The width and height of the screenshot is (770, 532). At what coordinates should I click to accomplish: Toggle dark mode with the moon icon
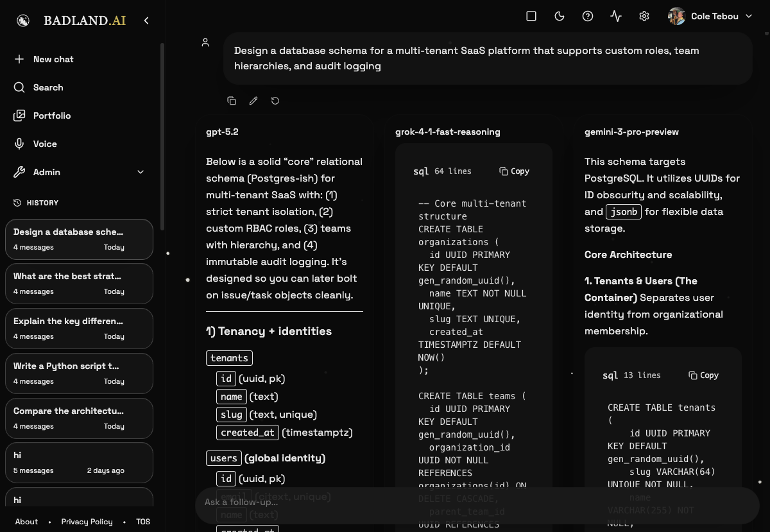coord(560,16)
